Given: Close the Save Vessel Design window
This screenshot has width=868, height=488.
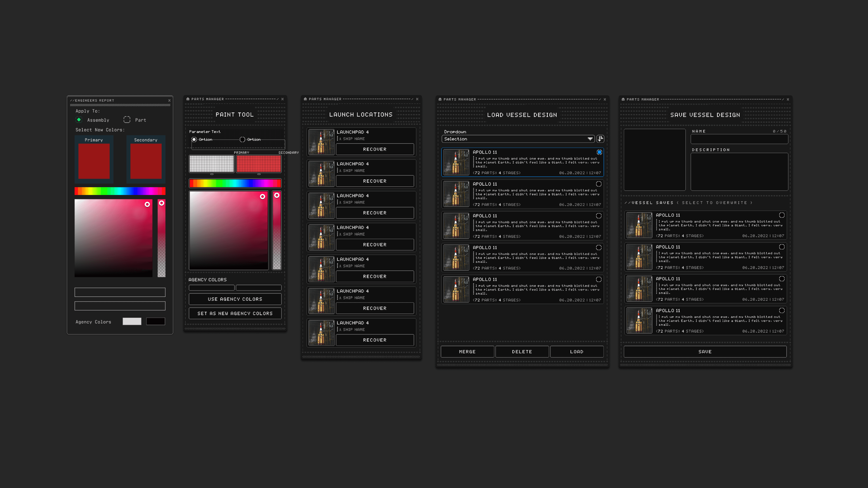Looking at the screenshot, I should pyautogui.click(x=788, y=99).
